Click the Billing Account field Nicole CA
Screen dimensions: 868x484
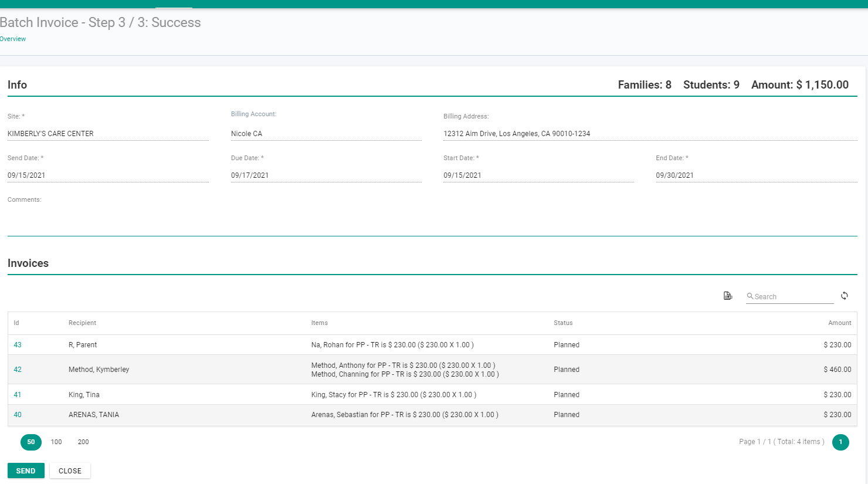[x=326, y=134]
